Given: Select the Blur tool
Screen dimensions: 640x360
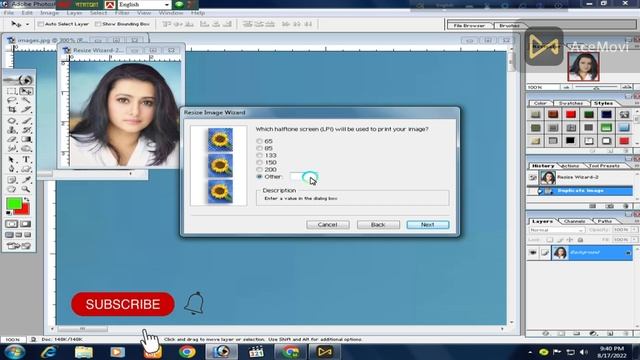Looking at the screenshot, I should point(11,149).
